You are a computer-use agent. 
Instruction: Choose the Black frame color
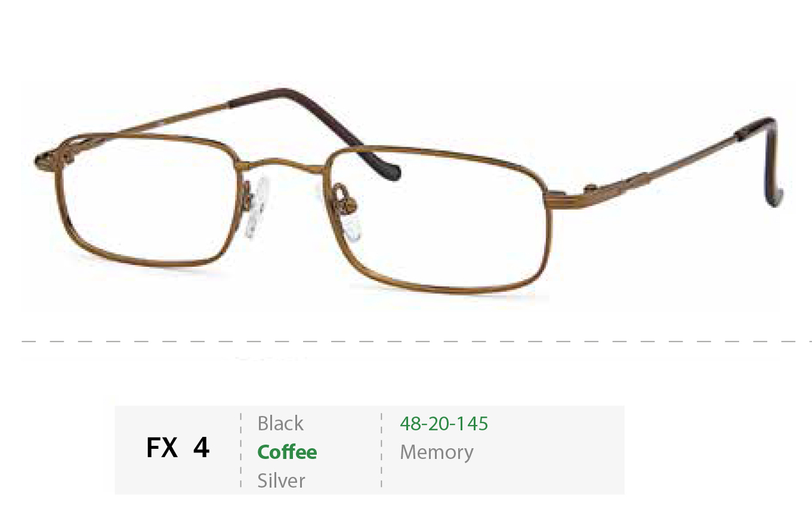(x=280, y=423)
